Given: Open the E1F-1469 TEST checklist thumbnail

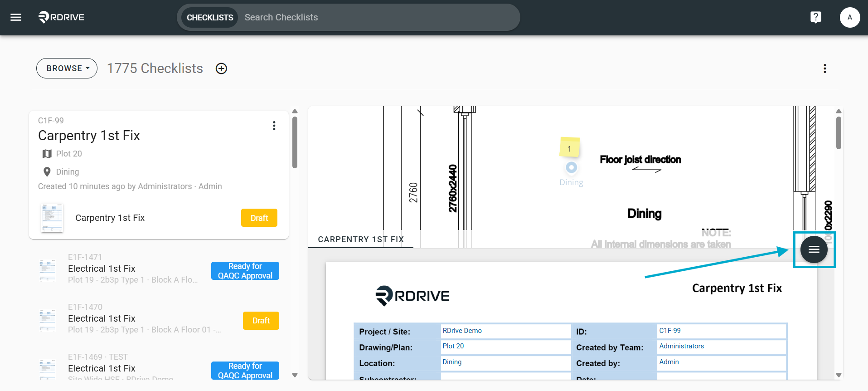Looking at the screenshot, I should point(48,370).
